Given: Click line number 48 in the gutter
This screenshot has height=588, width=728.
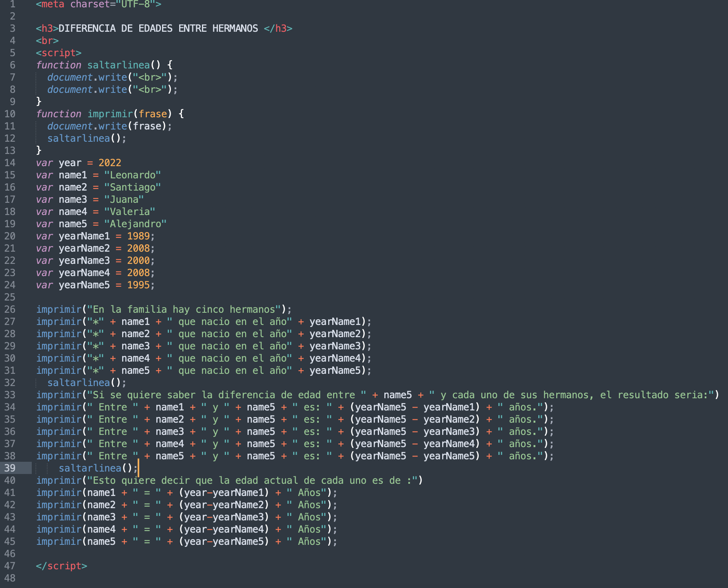Looking at the screenshot, I should pos(10,578).
